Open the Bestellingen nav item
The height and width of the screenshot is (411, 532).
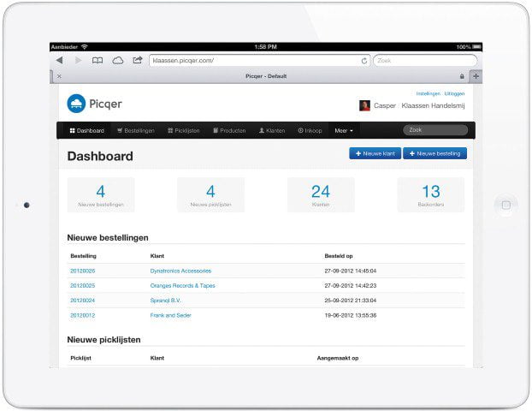136,130
